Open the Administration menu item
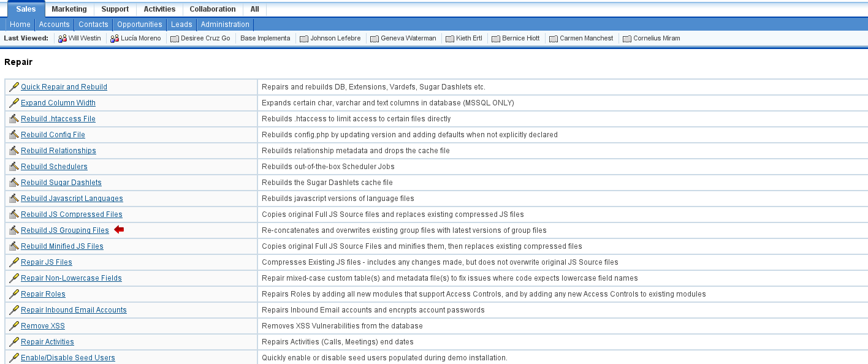The image size is (868, 364). (225, 25)
